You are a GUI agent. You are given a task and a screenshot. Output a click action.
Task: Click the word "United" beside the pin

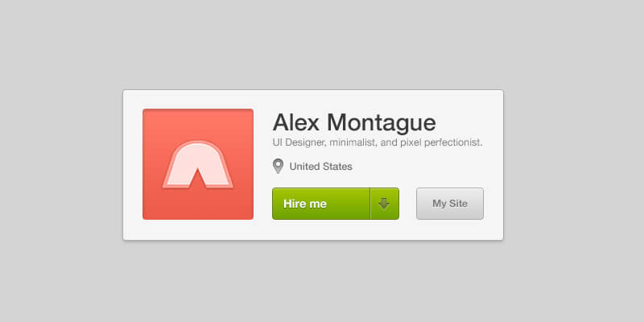(x=304, y=167)
